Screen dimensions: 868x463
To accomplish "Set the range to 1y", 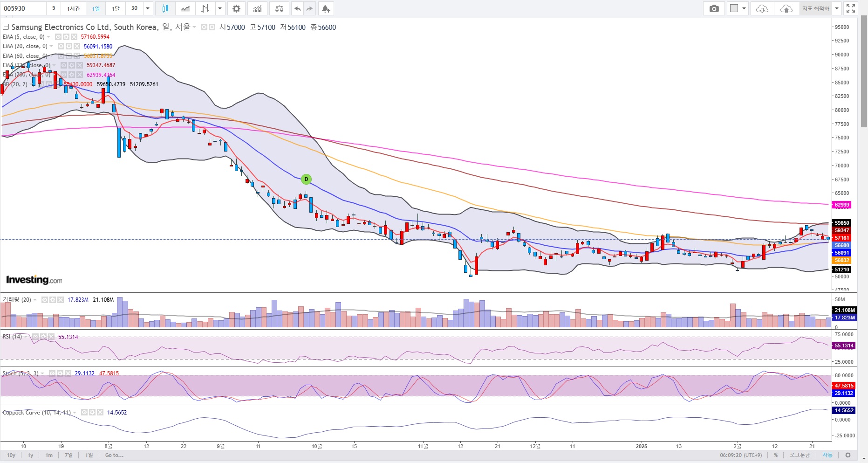I will click(x=30, y=455).
